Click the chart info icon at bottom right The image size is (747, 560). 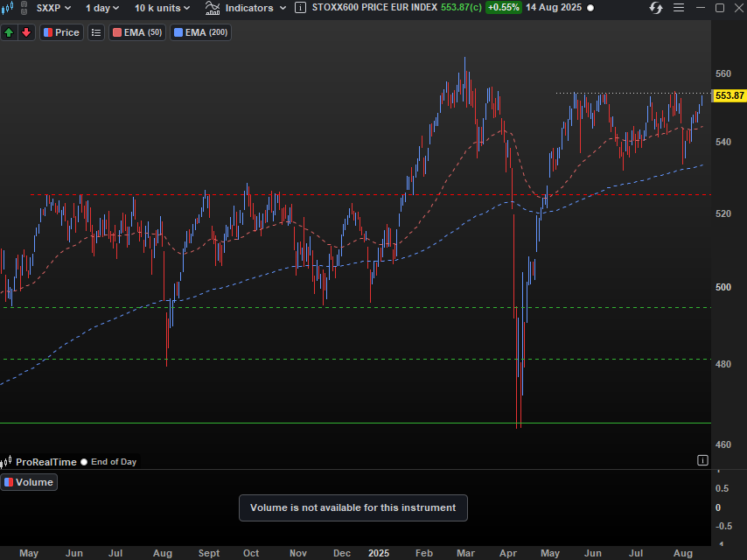(702, 460)
